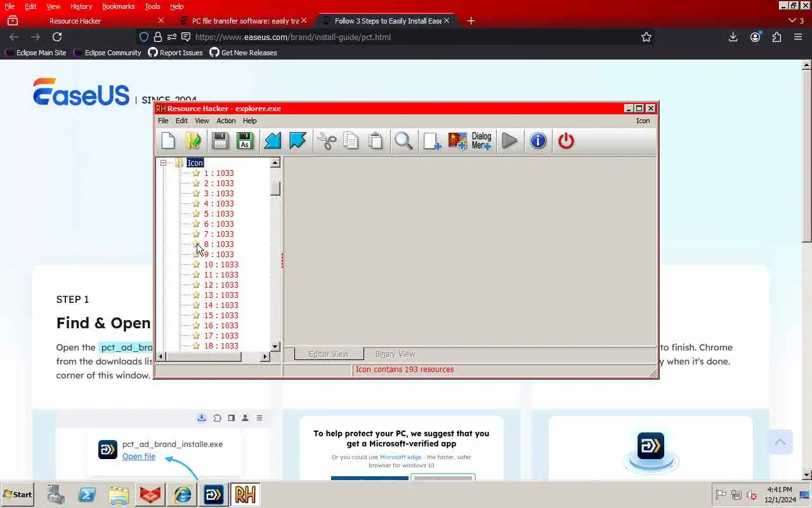Screen dimensions: 812x508
Task: Select resource 7 : 1033
Action: pyautogui.click(x=219, y=234)
